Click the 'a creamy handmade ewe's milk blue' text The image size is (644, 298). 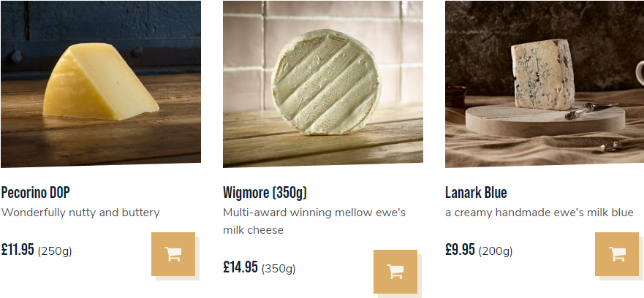pyautogui.click(x=539, y=213)
